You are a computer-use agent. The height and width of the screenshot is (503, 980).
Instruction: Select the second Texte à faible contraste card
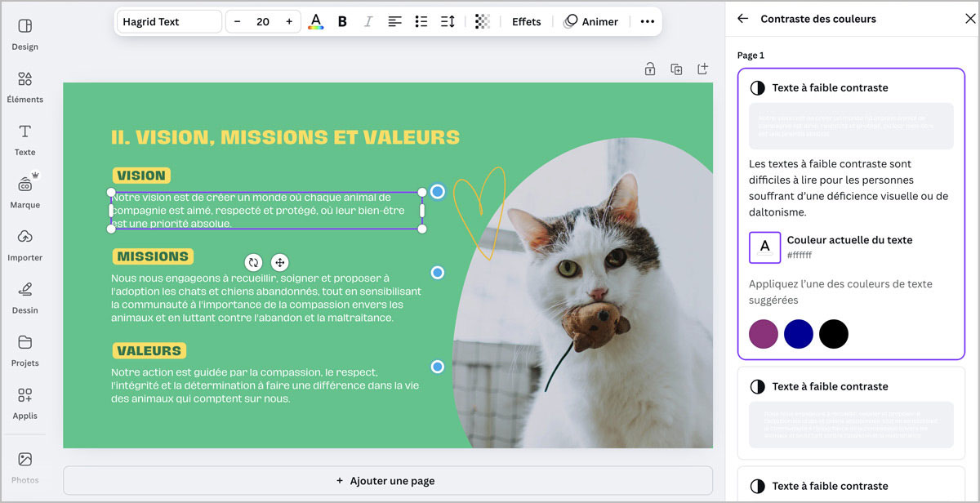point(851,413)
